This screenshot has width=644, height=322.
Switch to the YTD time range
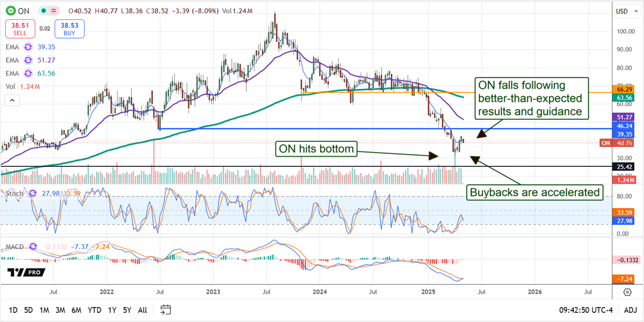tap(94, 310)
